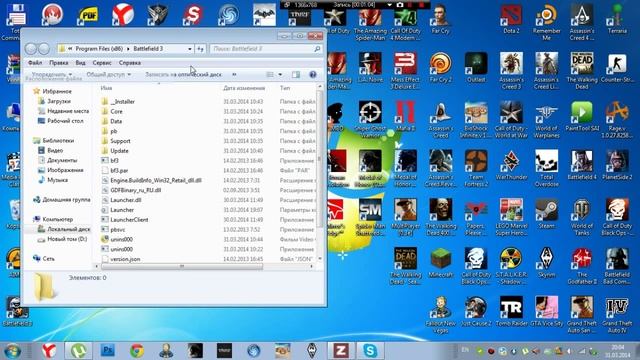Launch the World of Tanks icon
The height and width of the screenshot is (360, 640).
click(582, 217)
